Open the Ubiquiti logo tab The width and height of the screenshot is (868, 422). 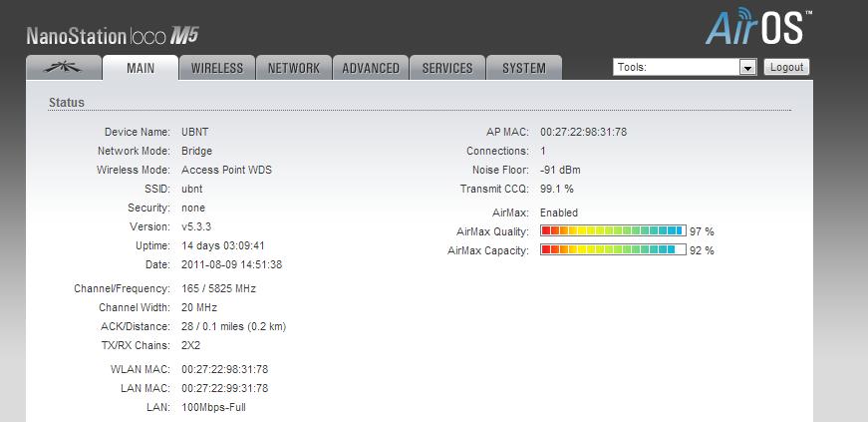click(63, 68)
